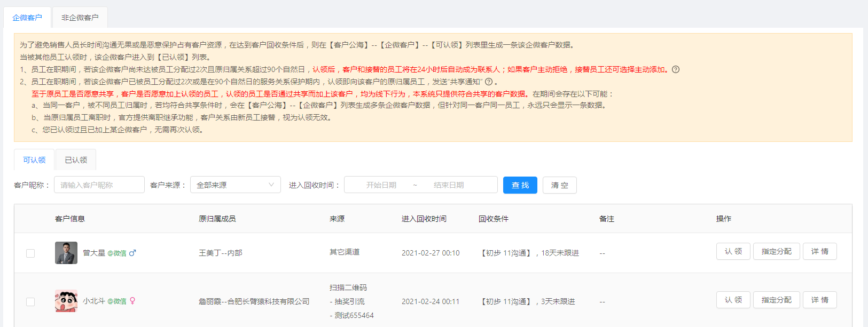
Task: Click @微信 tag beside 曾大星
Action: (117, 253)
